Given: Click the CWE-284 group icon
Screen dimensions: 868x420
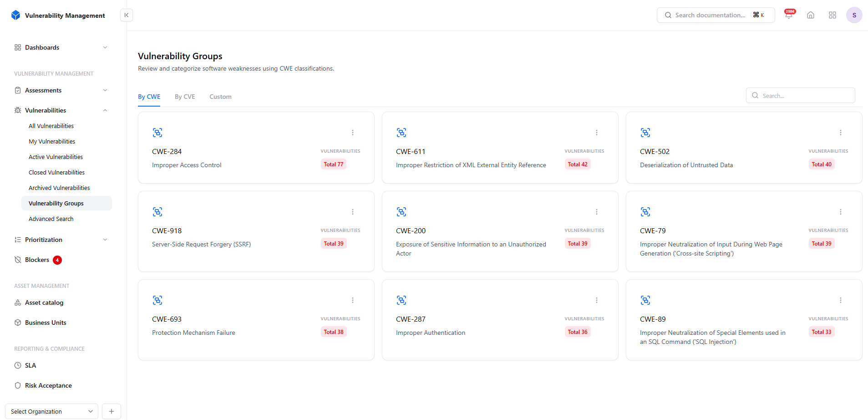Looking at the screenshot, I should click(157, 133).
